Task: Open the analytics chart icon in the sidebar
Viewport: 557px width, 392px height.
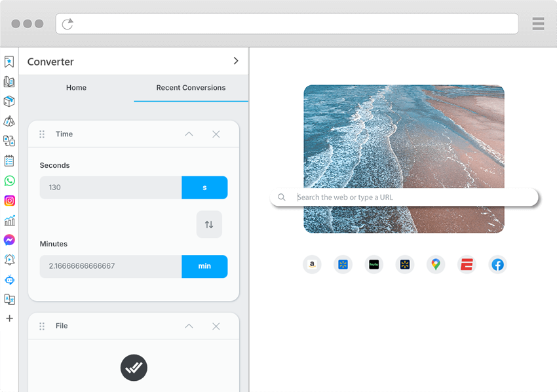Action: [10, 220]
